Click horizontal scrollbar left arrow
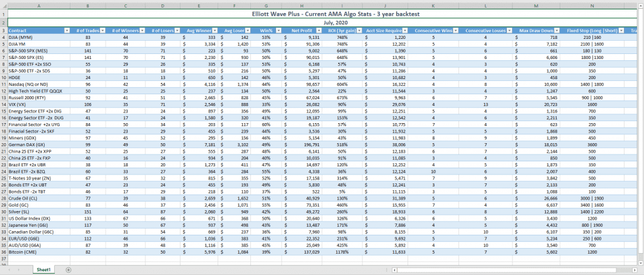 394,270
